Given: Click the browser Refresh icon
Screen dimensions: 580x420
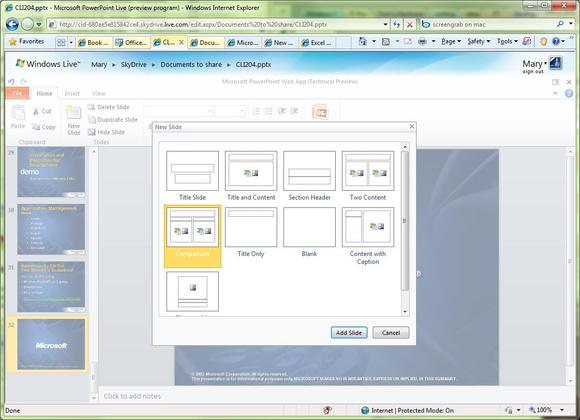Looking at the screenshot, I should (397, 24).
